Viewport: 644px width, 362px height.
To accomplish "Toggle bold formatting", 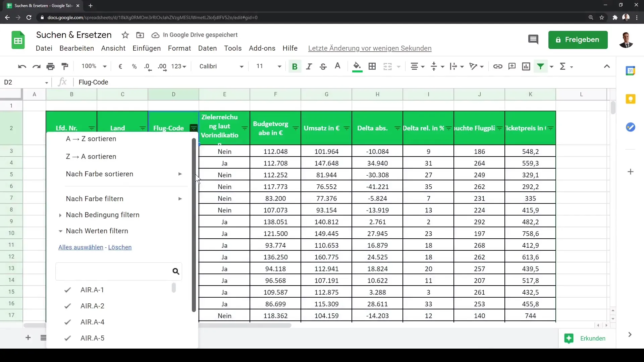I will click(x=295, y=66).
